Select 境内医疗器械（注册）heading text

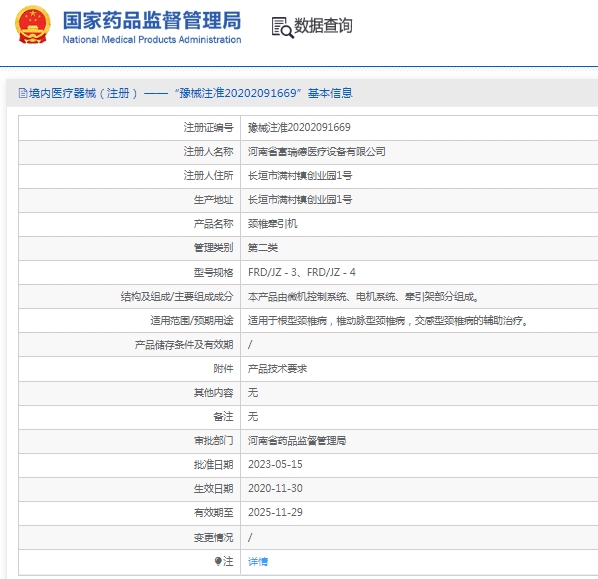[83, 93]
